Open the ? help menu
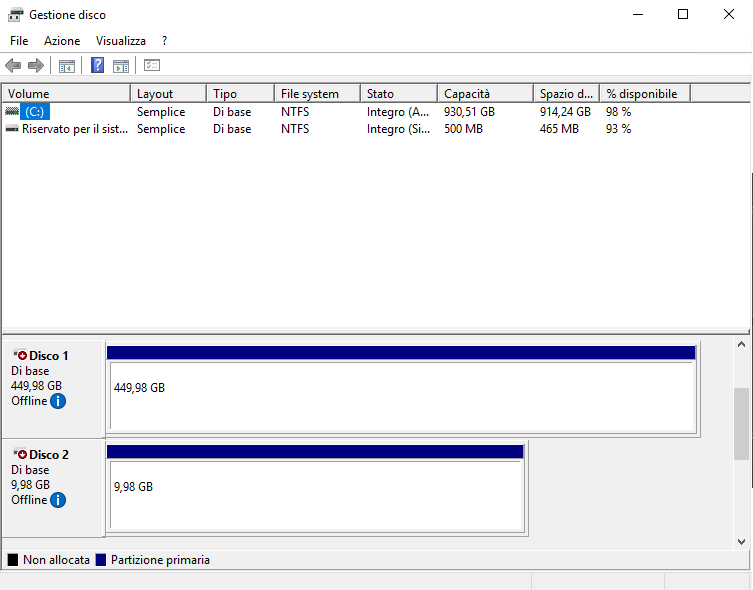This screenshot has height=590, width=753. click(x=164, y=41)
